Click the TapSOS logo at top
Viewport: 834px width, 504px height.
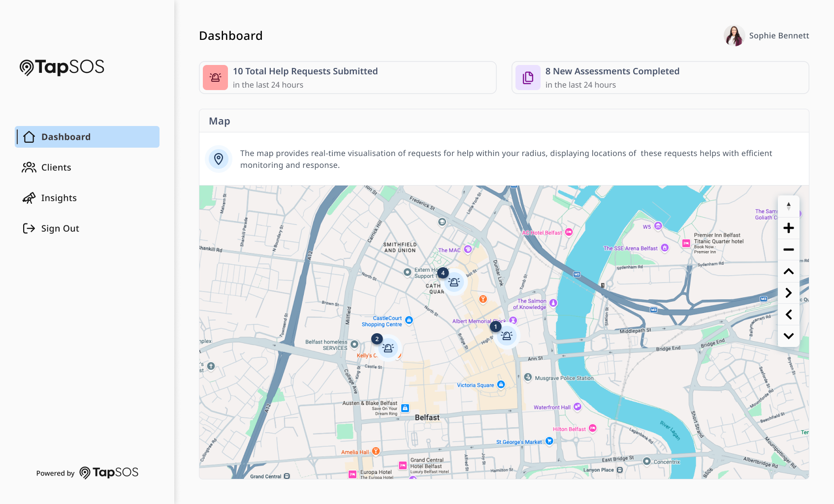tap(62, 67)
